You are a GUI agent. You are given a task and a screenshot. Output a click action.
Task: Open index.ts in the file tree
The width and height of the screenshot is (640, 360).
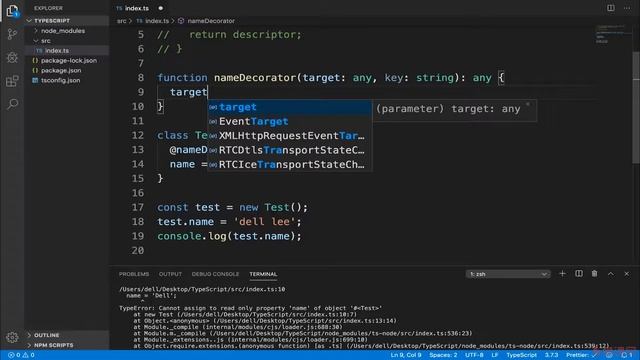66,51
